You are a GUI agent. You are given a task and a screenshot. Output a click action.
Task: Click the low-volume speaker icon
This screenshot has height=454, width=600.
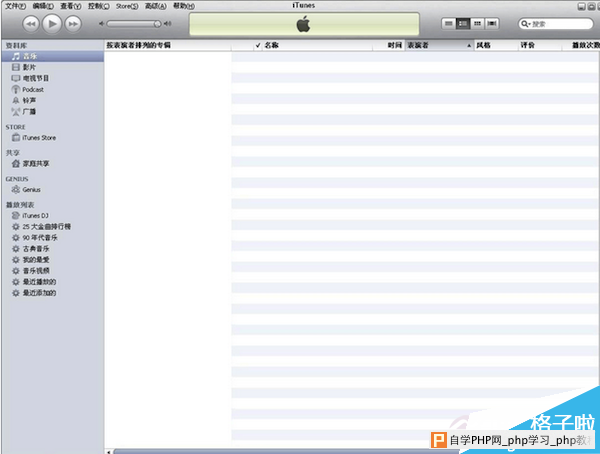tap(101, 24)
